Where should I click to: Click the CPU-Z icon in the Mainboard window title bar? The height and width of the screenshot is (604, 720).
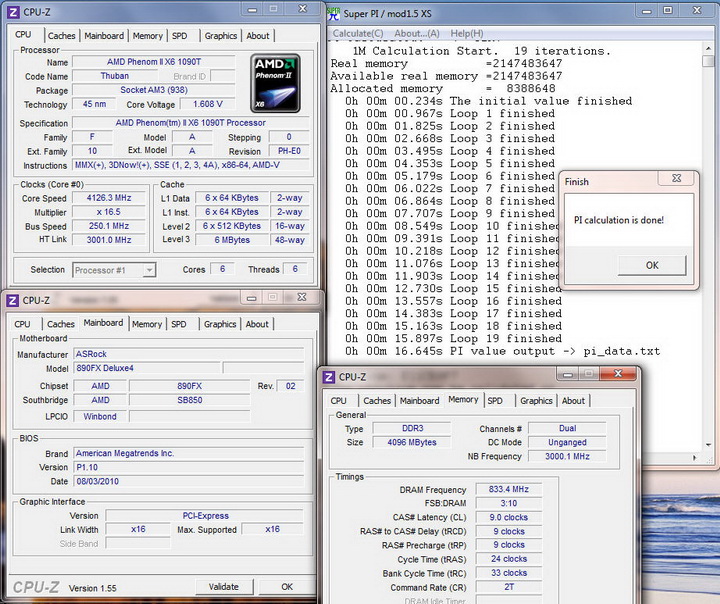pos(13,300)
